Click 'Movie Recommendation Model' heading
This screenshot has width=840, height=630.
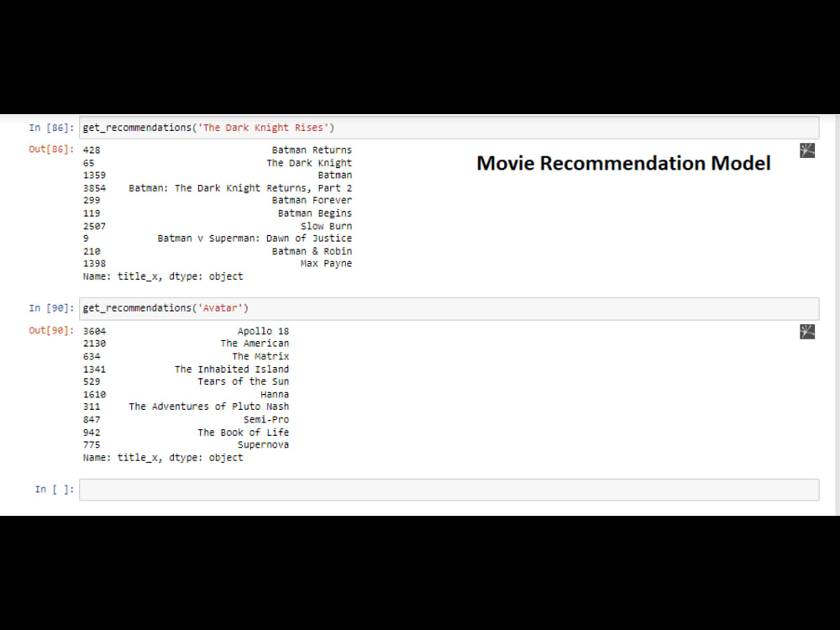[x=623, y=164]
